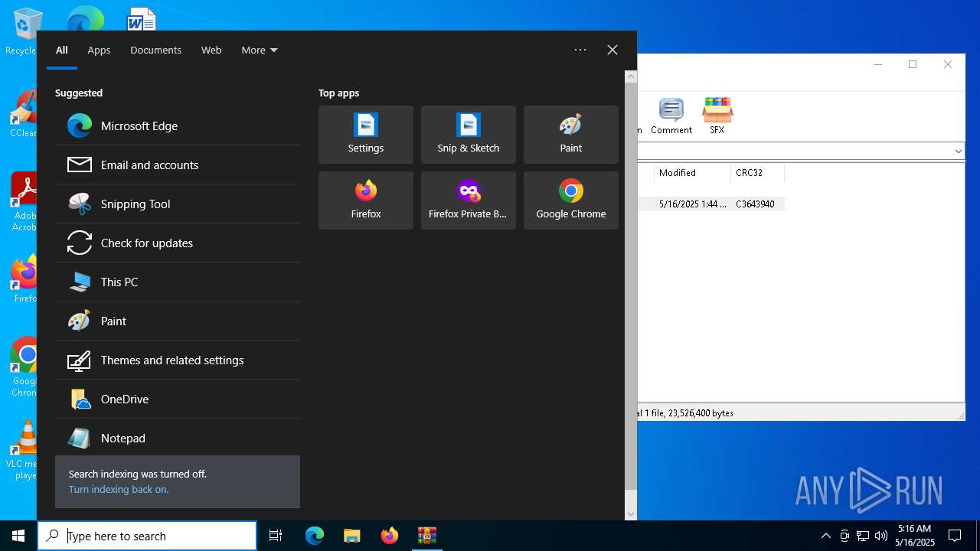Open search options ellipsis menu
The image size is (980, 551).
click(x=580, y=50)
